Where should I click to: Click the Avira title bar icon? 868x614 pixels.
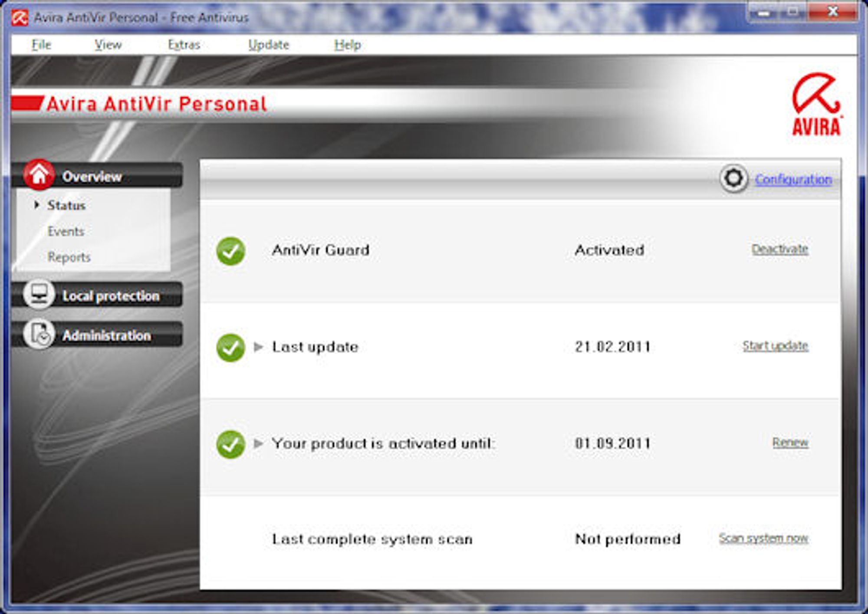[x=20, y=18]
